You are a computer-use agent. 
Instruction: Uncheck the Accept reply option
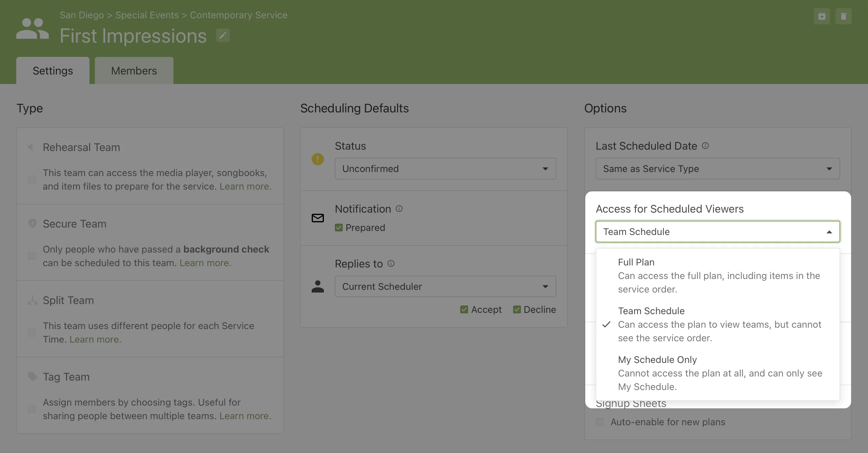coord(464,309)
